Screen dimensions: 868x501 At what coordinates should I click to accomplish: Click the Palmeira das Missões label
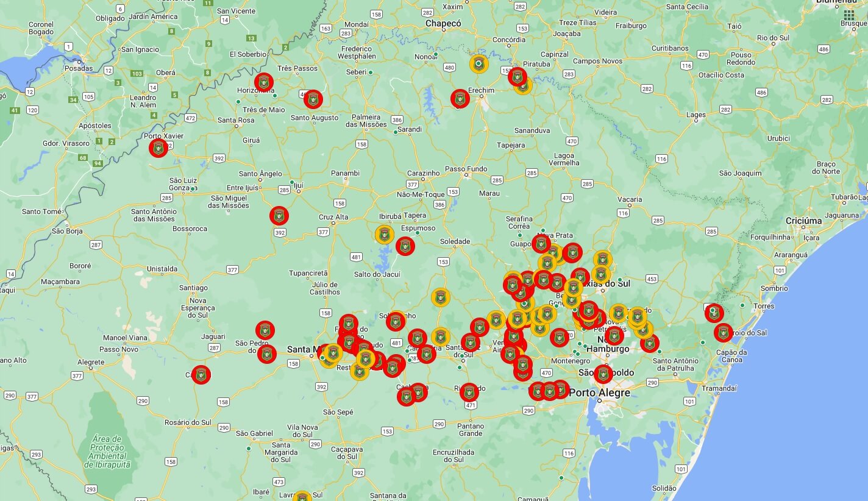tap(366, 121)
